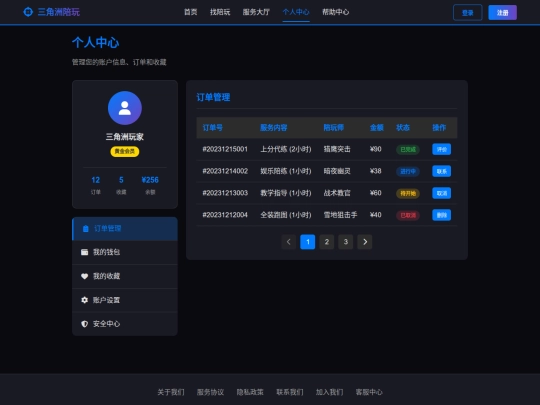Click the user avatar icon
This screenshot has height=405, width=540.
point(125,108)
